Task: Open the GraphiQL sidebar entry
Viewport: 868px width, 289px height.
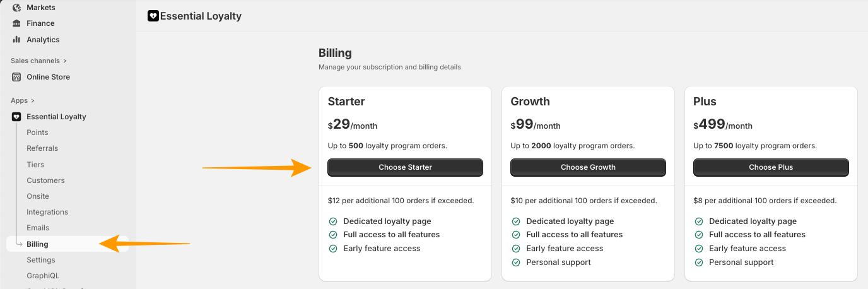Action: click(x=43, y=276)
